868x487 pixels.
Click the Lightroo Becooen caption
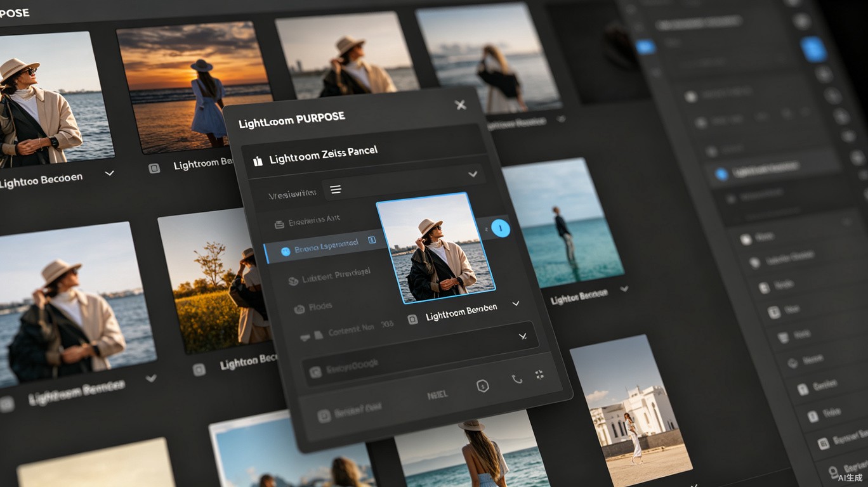click(x=41, y=181)
